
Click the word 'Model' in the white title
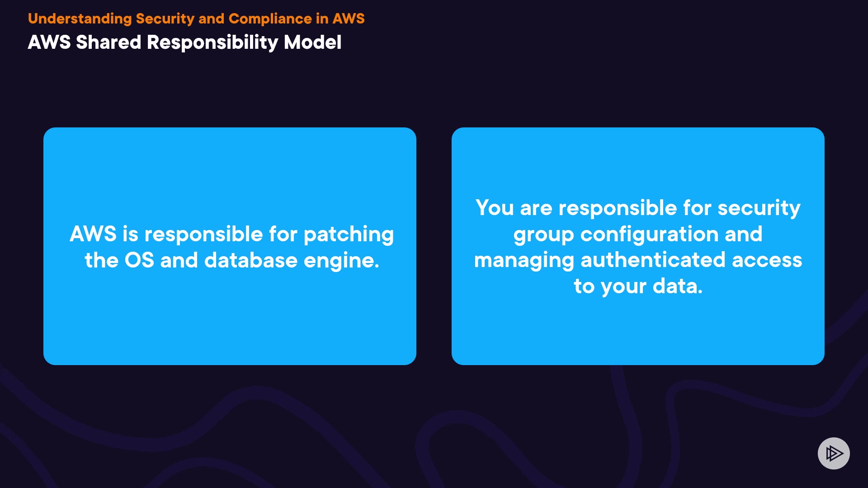coord(312,42)
